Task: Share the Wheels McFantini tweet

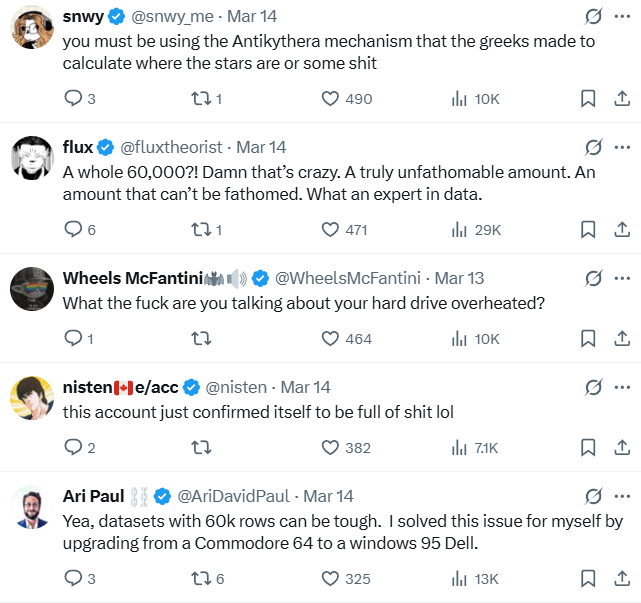Action: click(x=620, y=339)
